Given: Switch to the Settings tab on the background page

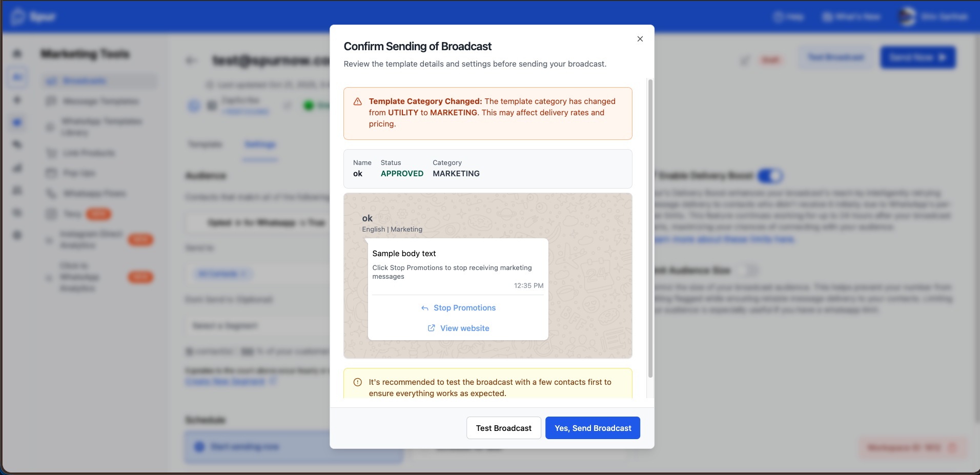Looking at the screenshot, I should coord(260,144).
